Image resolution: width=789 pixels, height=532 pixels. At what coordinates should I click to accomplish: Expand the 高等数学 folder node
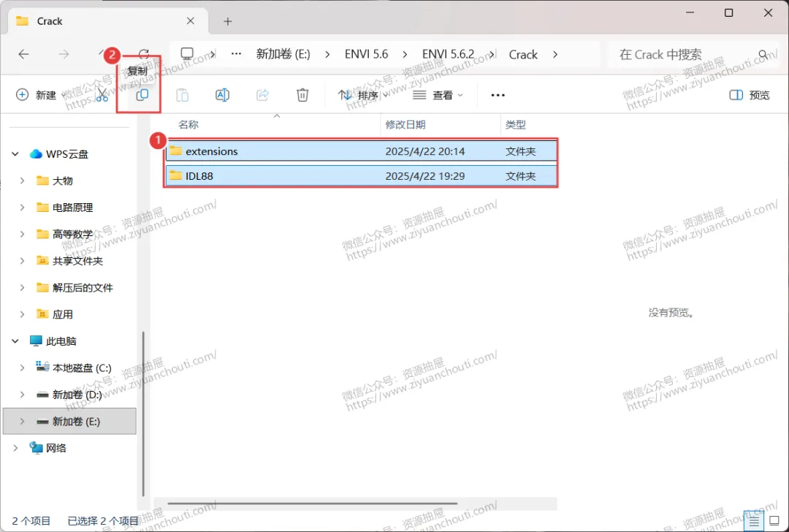click(22, 234)
